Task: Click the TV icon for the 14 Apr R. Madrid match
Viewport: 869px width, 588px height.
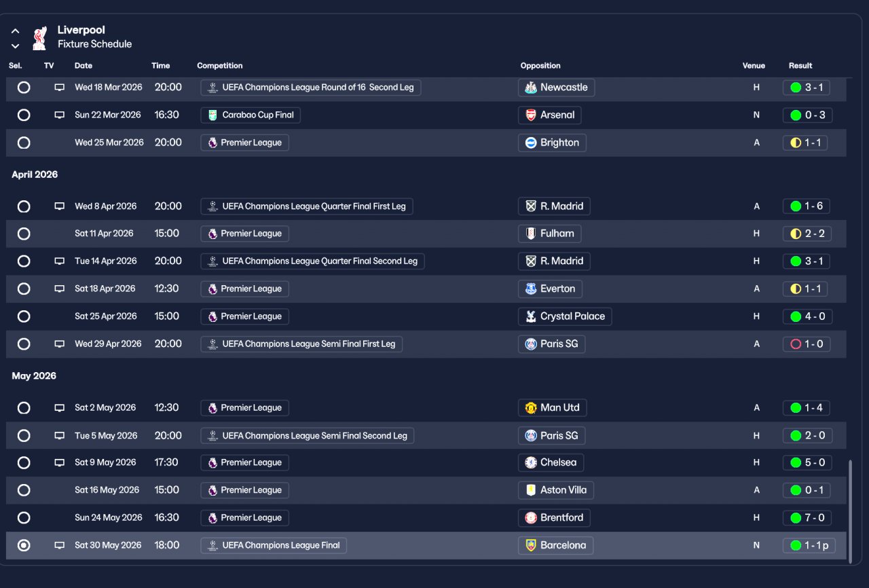Action: (x=60, y=261)
